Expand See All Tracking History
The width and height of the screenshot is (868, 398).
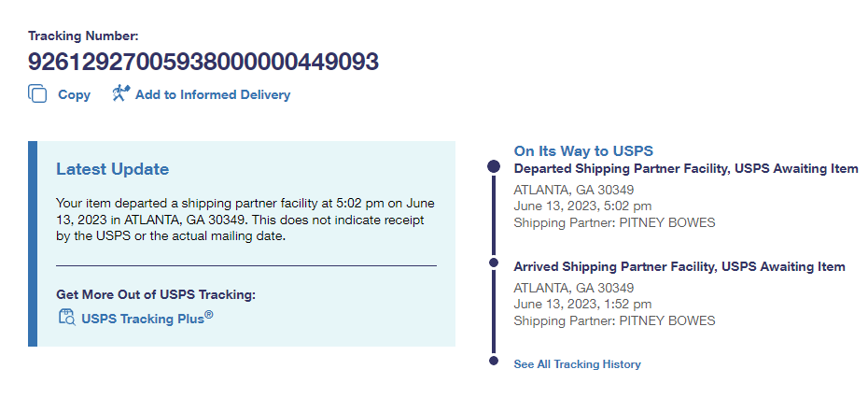pyautogui.click(x=577, y=364)
